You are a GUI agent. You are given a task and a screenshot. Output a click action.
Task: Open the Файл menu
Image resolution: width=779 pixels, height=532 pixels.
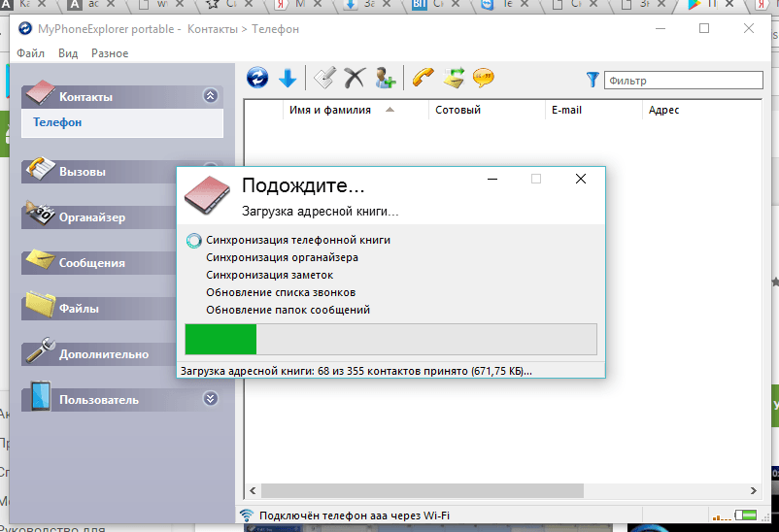tap(30, 53)
